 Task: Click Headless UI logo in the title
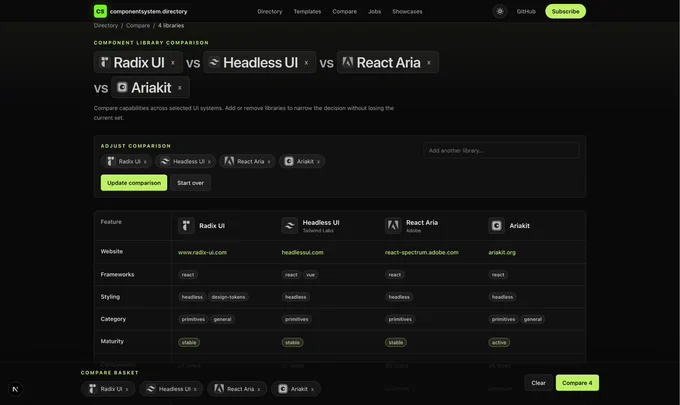[214, 62]
